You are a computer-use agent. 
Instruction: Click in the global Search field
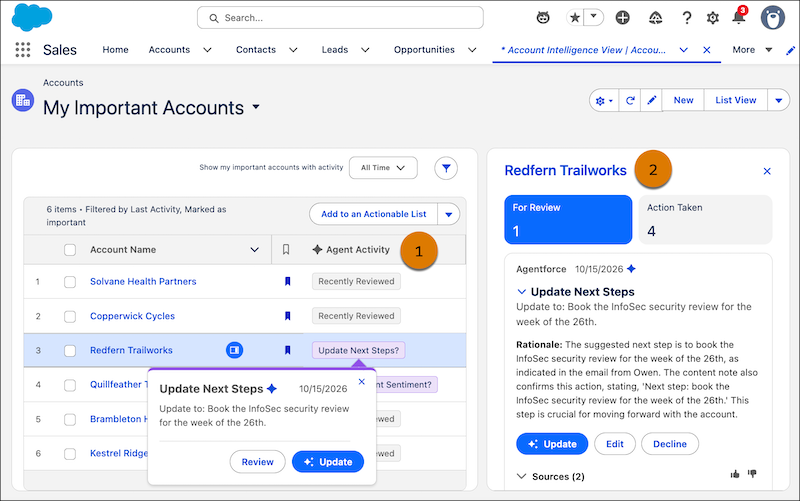click(340, 18)
